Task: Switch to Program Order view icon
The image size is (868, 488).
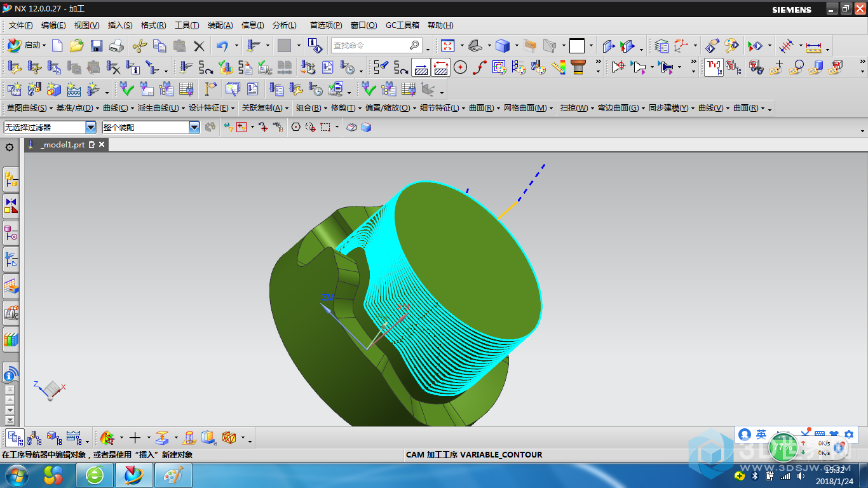Action: tap(15, 437)
